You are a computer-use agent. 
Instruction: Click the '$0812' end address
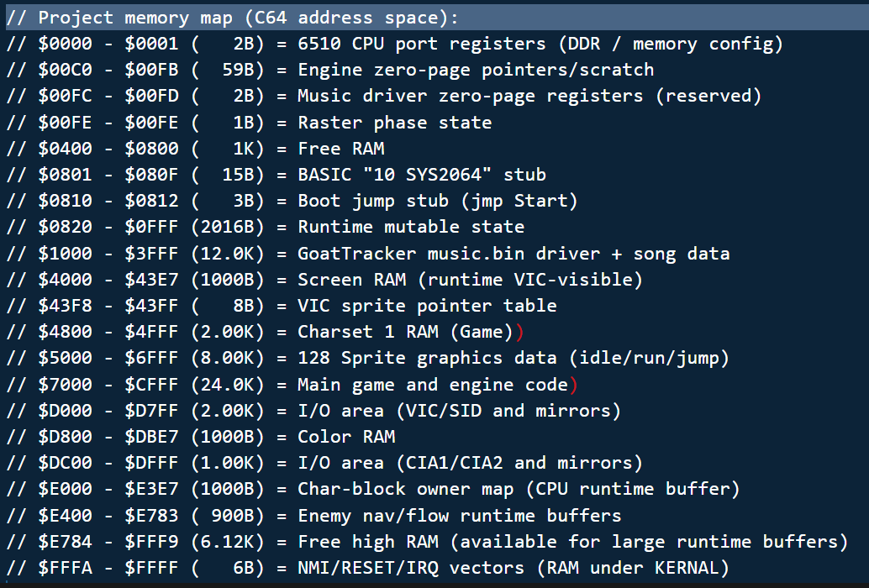point(151,201)
